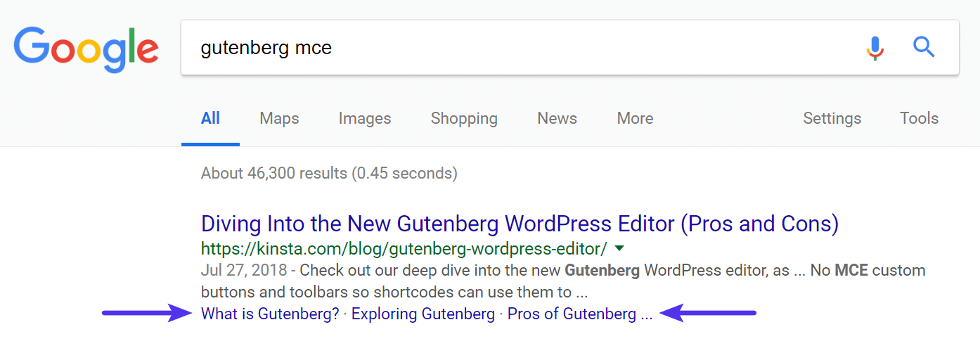
Task: Open the 'Exploring Gutenberg' sitelink
Action: [423, 314]
